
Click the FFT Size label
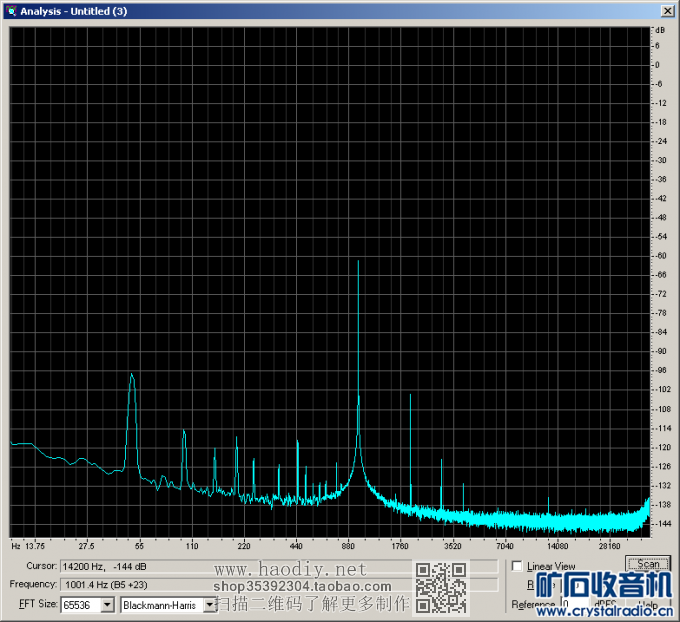pos(34,604)
